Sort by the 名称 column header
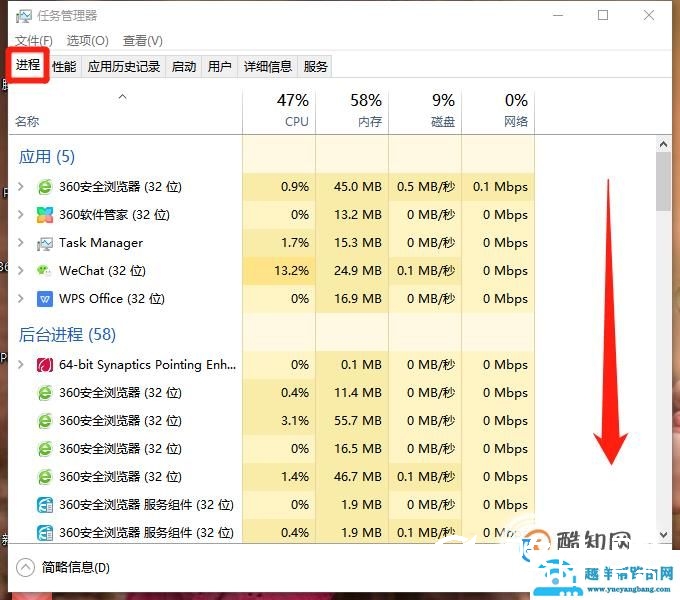Image resolution: width=680 pixels, height=600 pixels. (27, 121)
